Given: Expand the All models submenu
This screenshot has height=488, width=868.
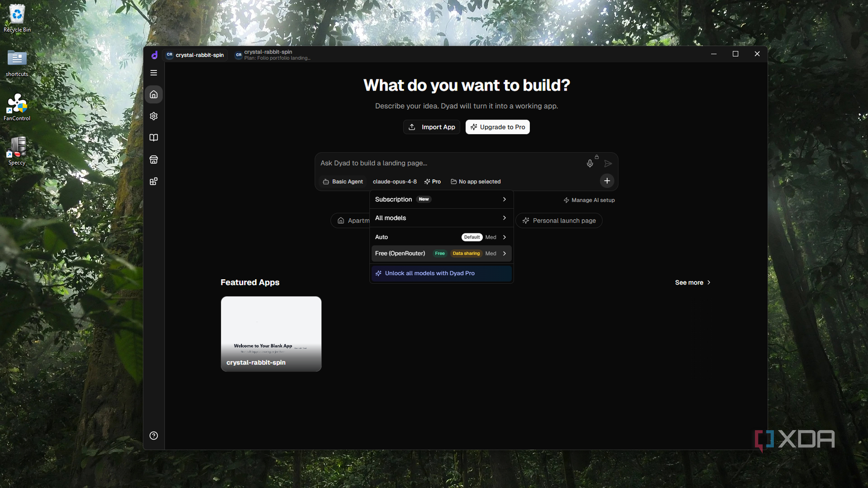Looking at the screenshot, I should pos(441,218).
